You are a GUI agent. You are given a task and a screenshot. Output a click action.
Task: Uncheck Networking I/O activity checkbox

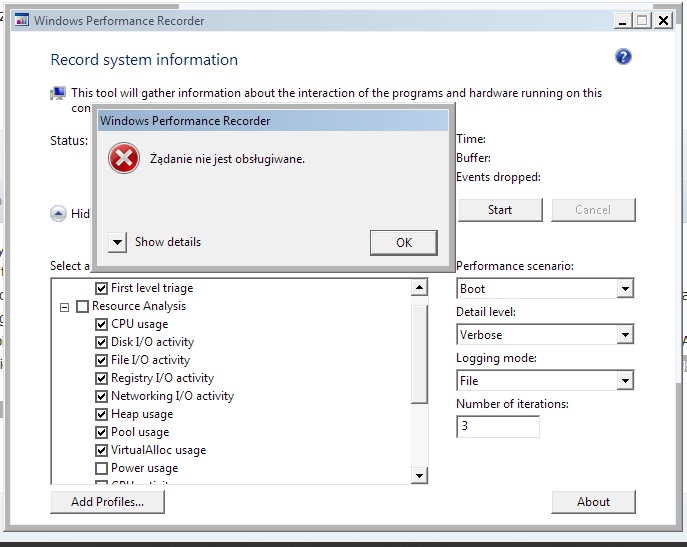[x=101, y=396]
